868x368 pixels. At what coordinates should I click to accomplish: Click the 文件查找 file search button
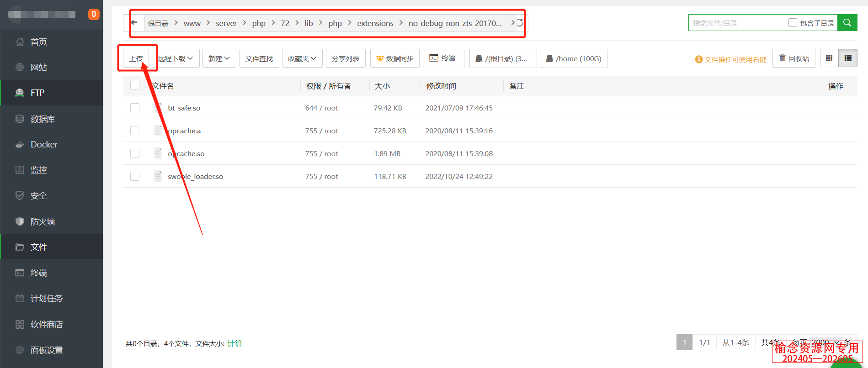coord(259,58)
